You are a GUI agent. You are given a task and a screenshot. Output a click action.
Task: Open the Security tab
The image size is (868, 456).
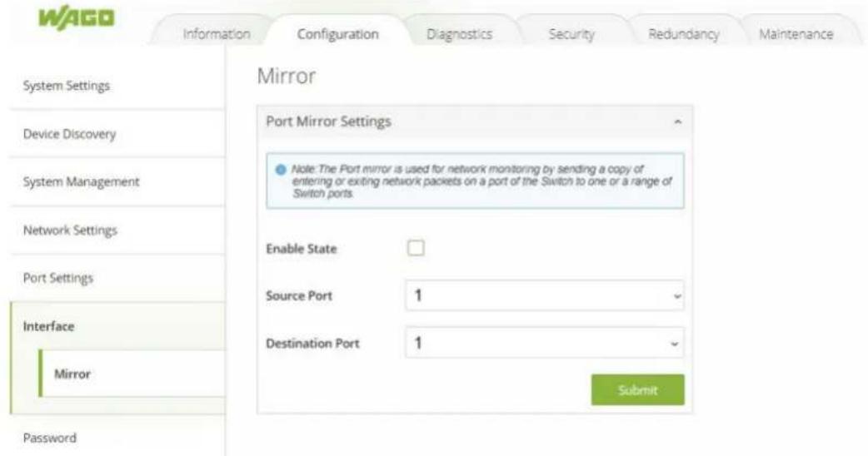pos(571,34)
